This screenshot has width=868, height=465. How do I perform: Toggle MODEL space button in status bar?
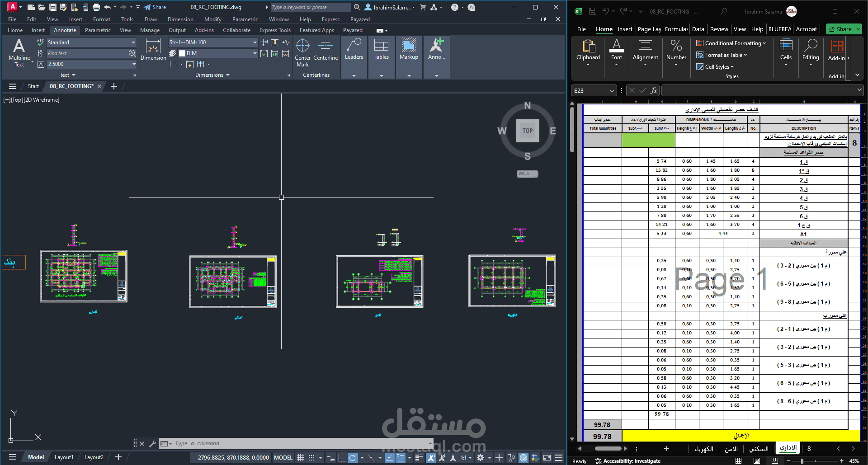[283, 457]
